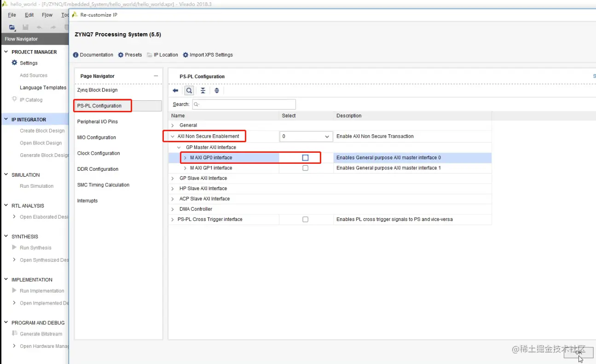Image resolution: width=596 pixels, height=364 pixels.
Task: Expand the M AXI GP0 interface row
Action: pos(185,157)
